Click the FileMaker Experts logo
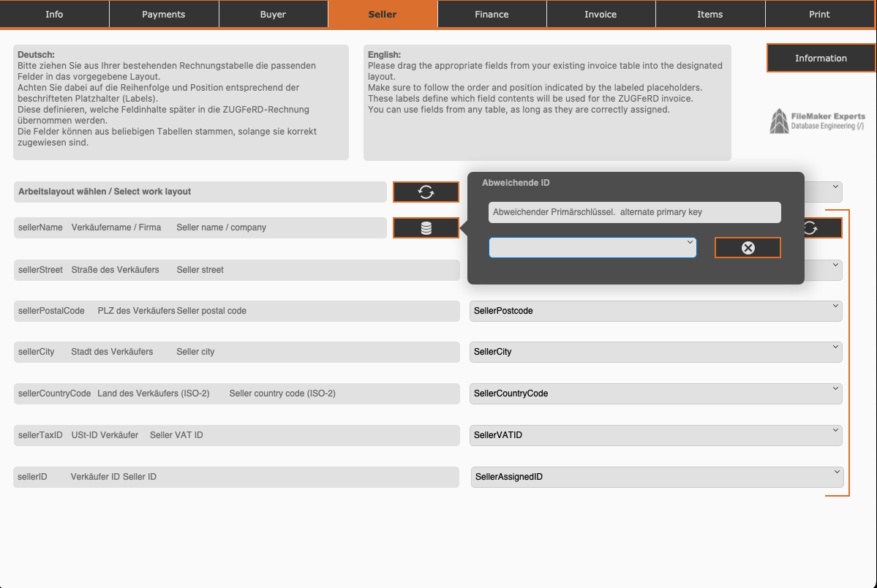This screenshot has height=588, width=877. coord(817,121)
